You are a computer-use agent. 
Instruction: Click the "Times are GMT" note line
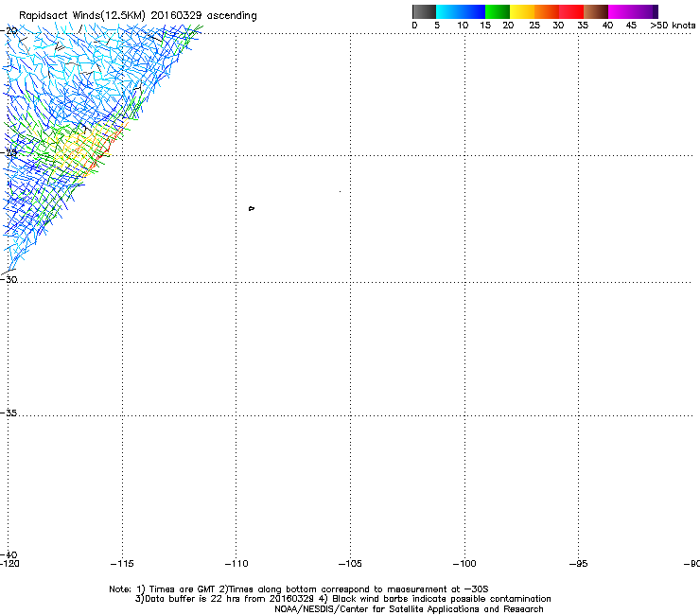[299, 589]
